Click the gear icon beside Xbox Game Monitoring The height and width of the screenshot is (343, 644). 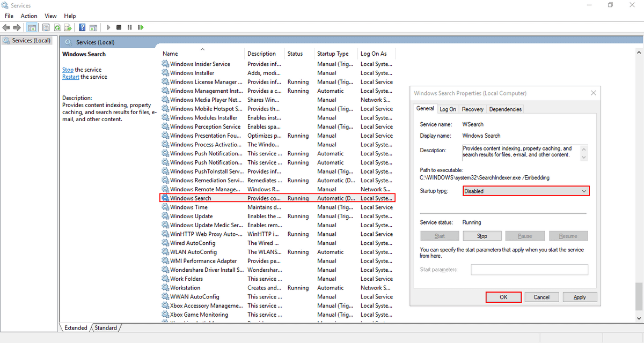pos(165,315)
